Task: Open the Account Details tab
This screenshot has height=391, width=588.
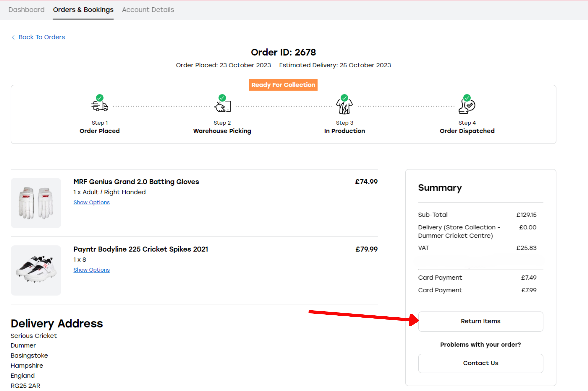Action: (148, 10)
